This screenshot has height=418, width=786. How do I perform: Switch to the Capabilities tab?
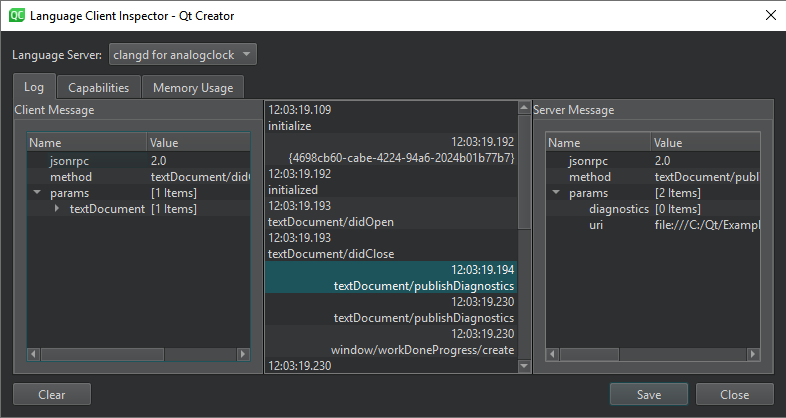99,87
